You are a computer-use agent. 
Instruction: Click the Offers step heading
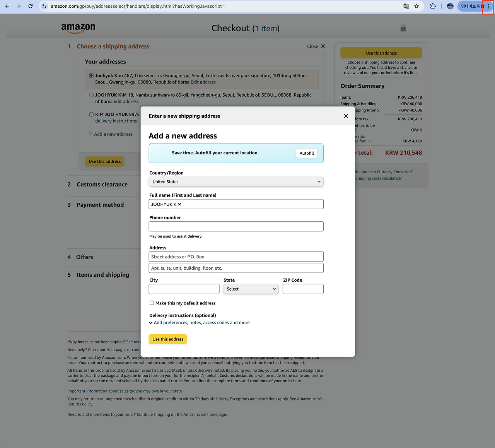coord(85,257)
